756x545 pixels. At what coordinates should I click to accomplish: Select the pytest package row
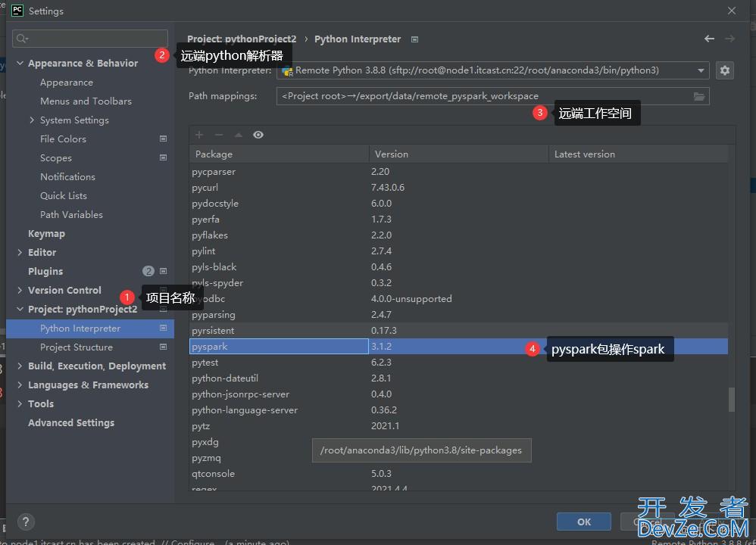pos(458,363)
